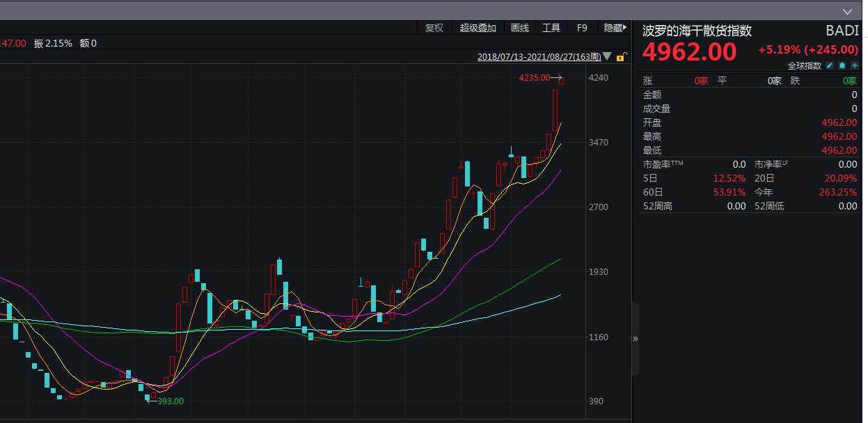
Task: Click the plus add icon beside 全球指数
Action: (854, 65)
